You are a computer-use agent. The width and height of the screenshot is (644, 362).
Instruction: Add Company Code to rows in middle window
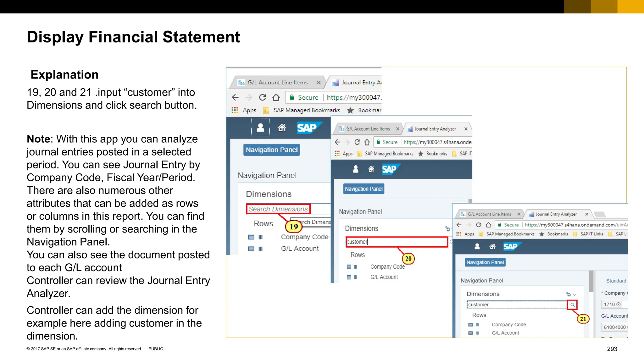(x=349, y=267)
